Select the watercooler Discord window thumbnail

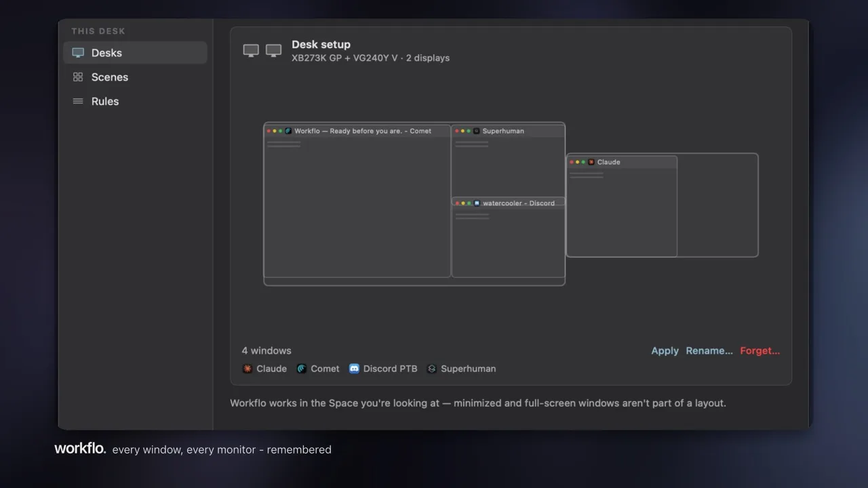(508, 237)
